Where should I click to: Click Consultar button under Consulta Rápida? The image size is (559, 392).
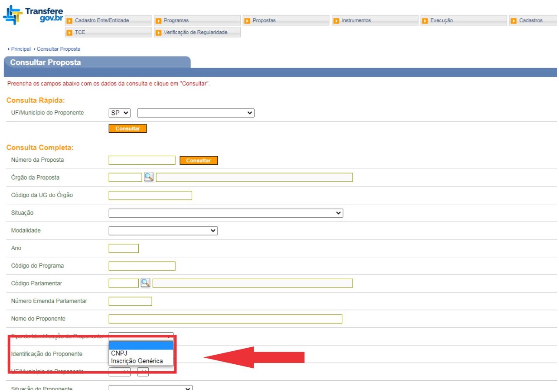coord(128,129)
